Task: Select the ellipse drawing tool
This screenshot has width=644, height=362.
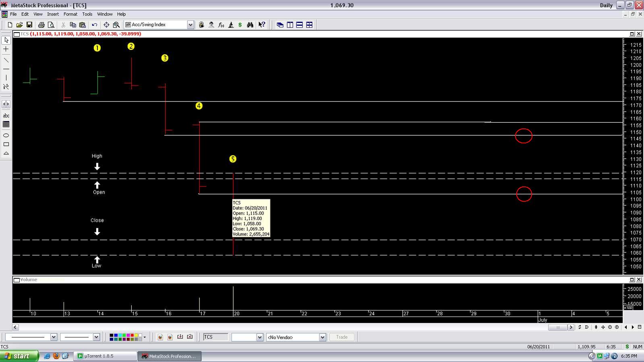Action: (6, 135)
